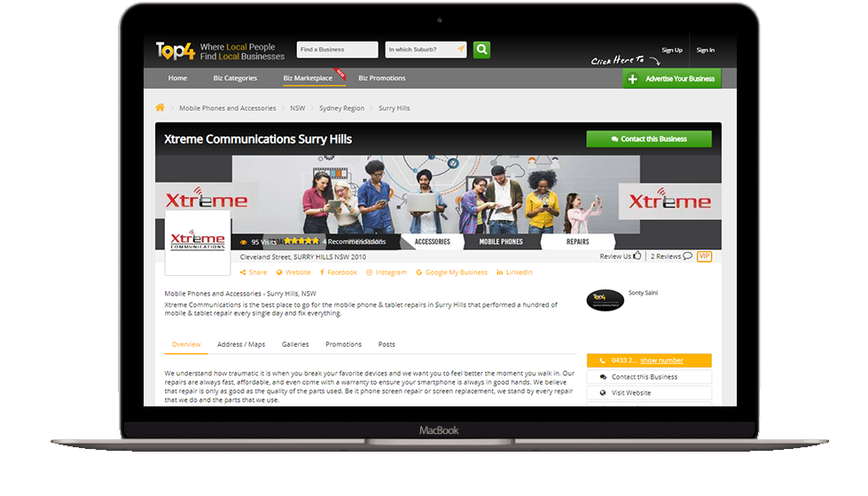Click the thumbs-up icon beside Review Us
868x496 pixels.
637,256
